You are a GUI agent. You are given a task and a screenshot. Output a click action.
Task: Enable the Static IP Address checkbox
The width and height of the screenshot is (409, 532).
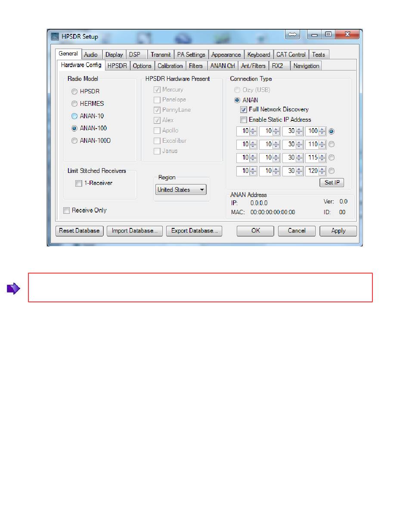[244, 120]
